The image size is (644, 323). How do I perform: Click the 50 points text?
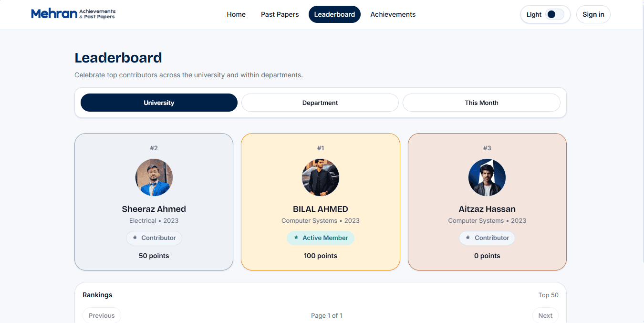(x=154, y=256)
